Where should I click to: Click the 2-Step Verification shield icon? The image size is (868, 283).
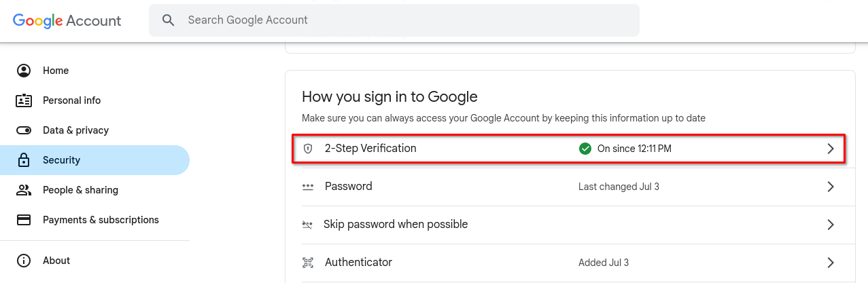click(x=308, y=149)
